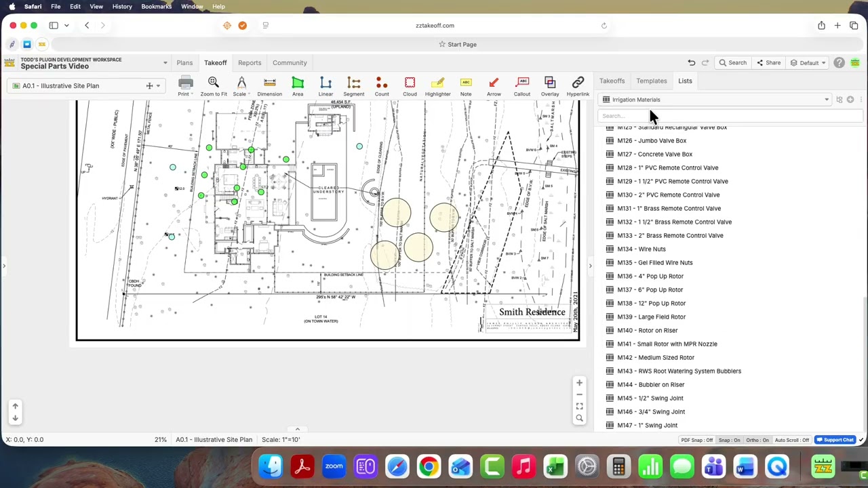This screenshot has height=488, width=868.
Task: Undo the last action
Action: tap(692, 63)
